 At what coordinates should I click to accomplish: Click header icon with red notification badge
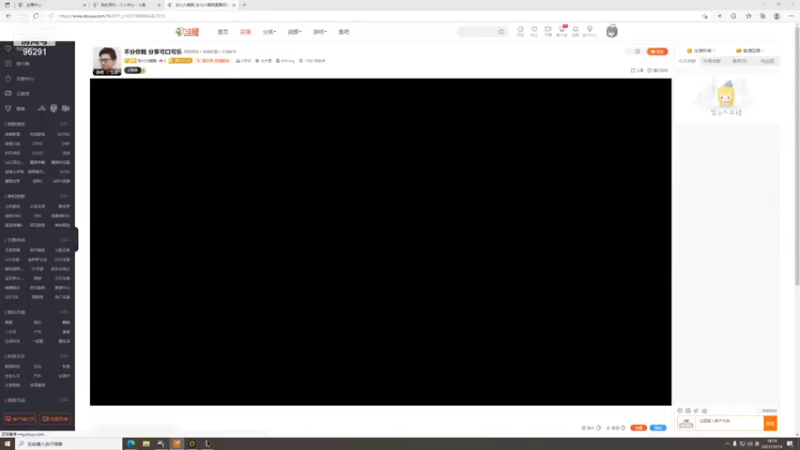click(x=562, y=30)
